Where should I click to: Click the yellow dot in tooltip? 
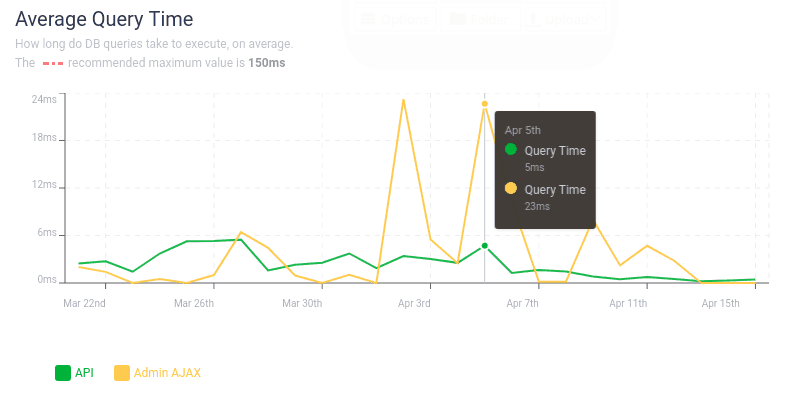[x=511, y=188]
